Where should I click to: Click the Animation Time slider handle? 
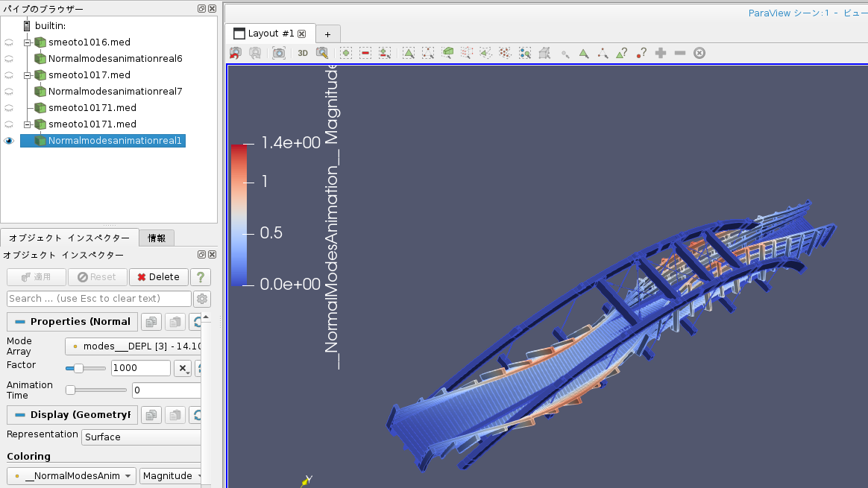[71, 390]
